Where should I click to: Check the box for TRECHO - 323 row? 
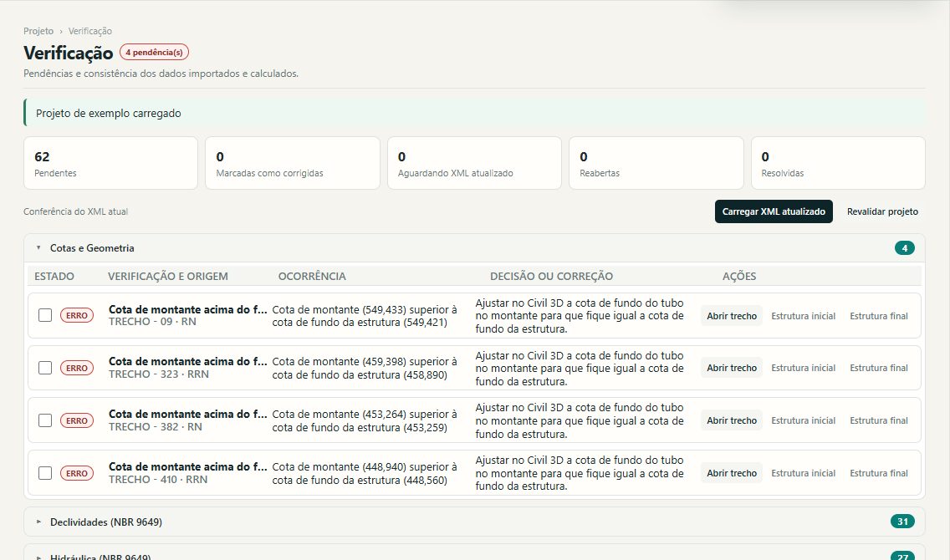(45, 368)
